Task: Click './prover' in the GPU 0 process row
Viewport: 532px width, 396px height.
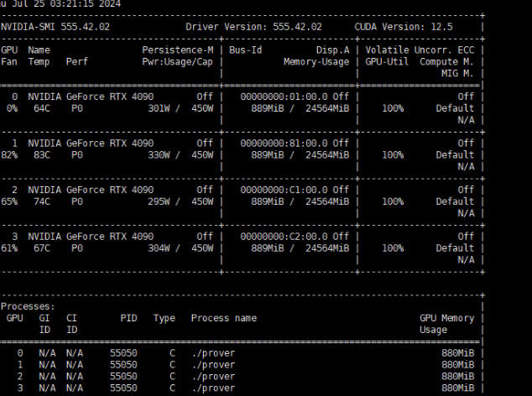Action: tap(213, 353)
